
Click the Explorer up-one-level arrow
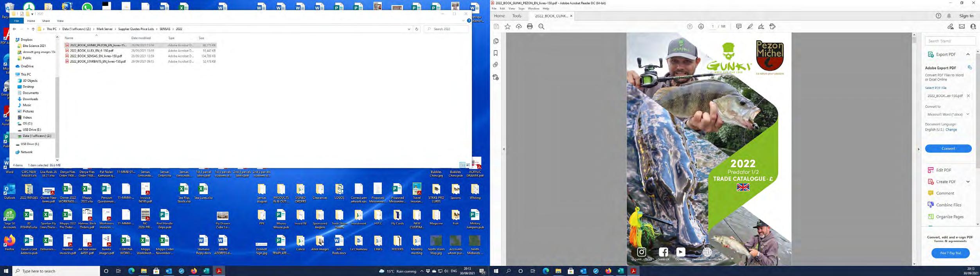pos(33,29)
